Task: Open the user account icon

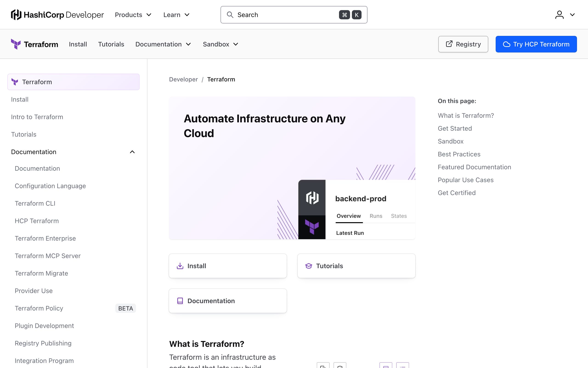Action: 559,14
